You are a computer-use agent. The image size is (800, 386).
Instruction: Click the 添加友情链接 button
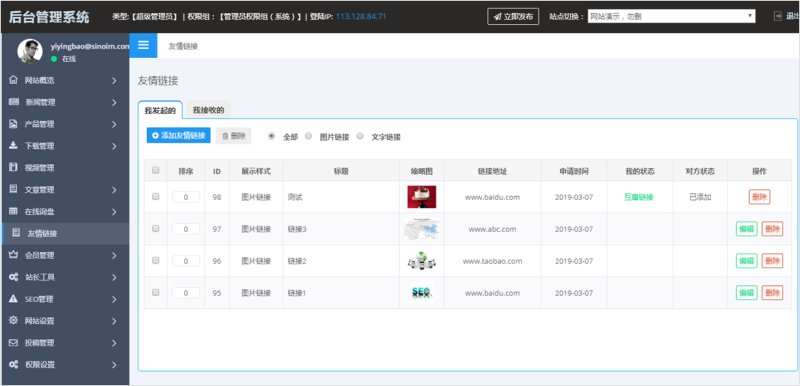(179, 136)
